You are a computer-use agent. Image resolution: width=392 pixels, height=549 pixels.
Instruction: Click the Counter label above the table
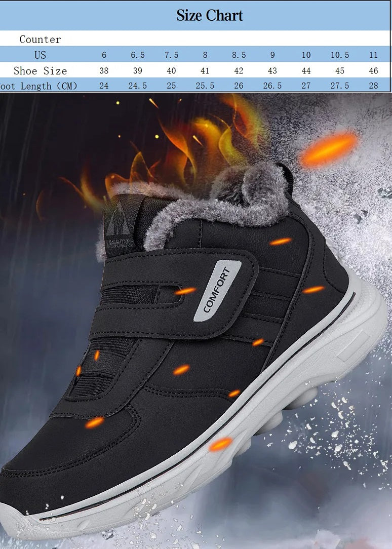tap(40, 39)
